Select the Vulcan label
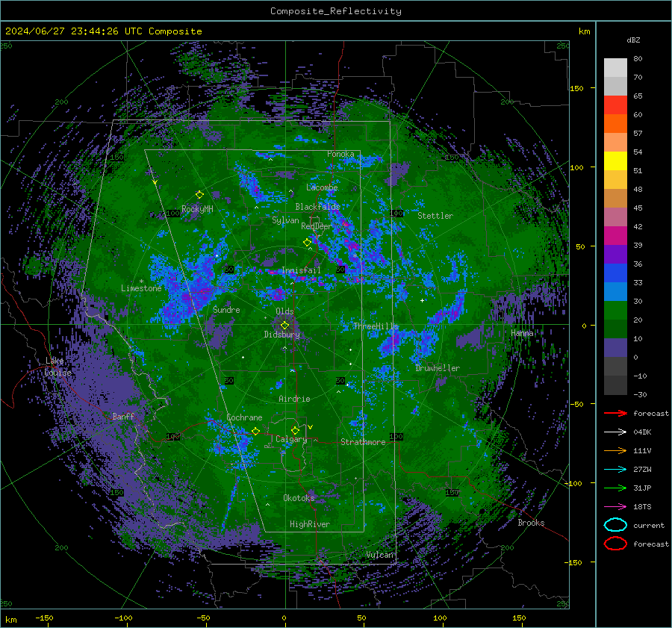This screenshot has width=672, height=628. [380, 555]
